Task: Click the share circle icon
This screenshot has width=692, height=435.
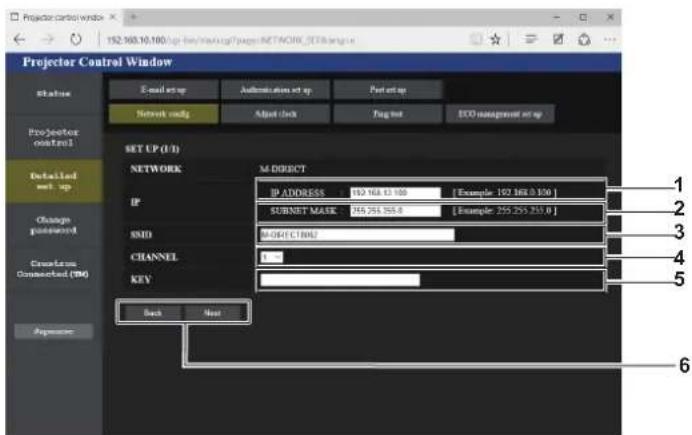Action: click(x=584, y=40)
